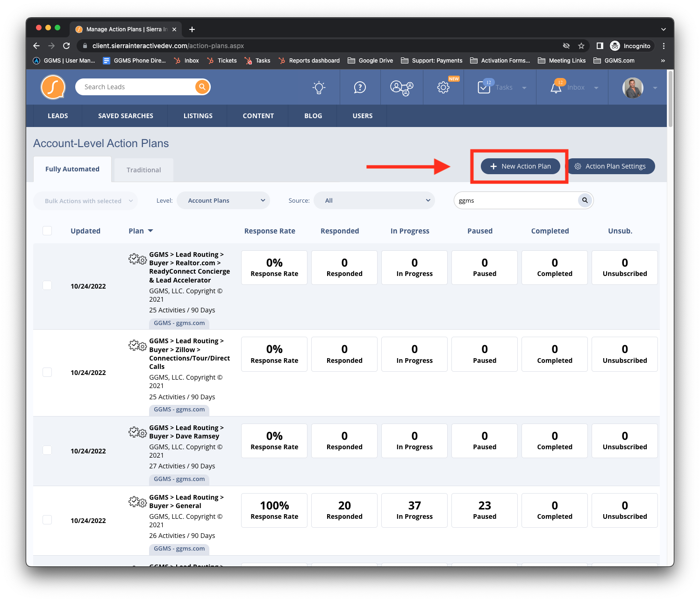Expand the Tasks dropdown arrow
The image size is (700, 601).
524,88
